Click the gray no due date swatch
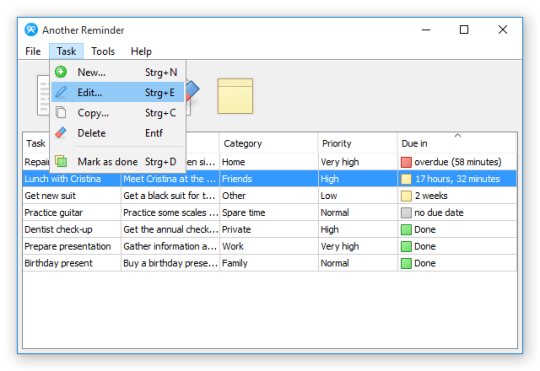The width and height of the screenshot is (540, 371). click(406, 213)
